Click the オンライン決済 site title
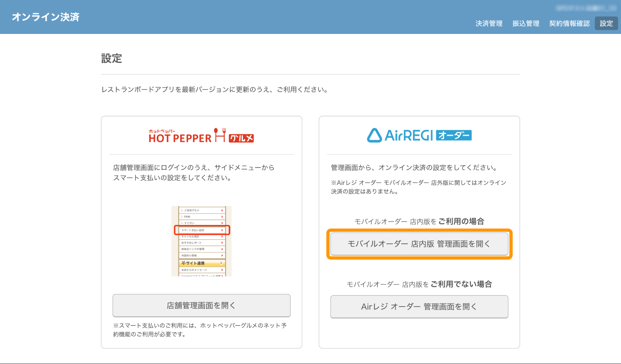This screenshot has height=364, width=621. pyautogui.click(x=46, y=17)
